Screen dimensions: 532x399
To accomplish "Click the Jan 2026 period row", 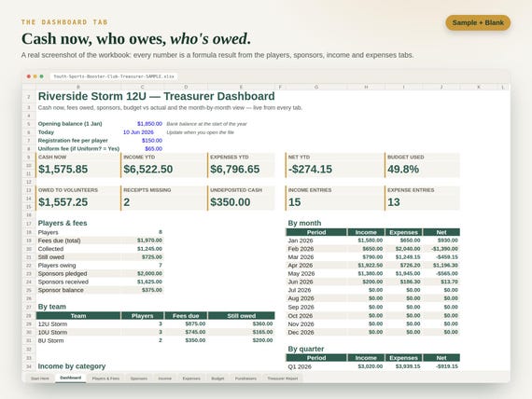I will [373, 241].
